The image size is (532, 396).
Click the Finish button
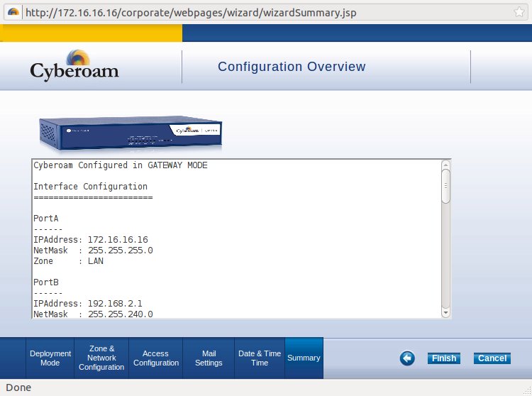[444, 358]
